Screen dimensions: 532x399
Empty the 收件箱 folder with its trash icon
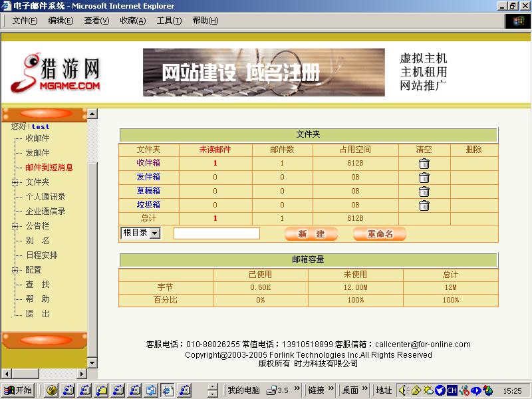coord(424,164)
